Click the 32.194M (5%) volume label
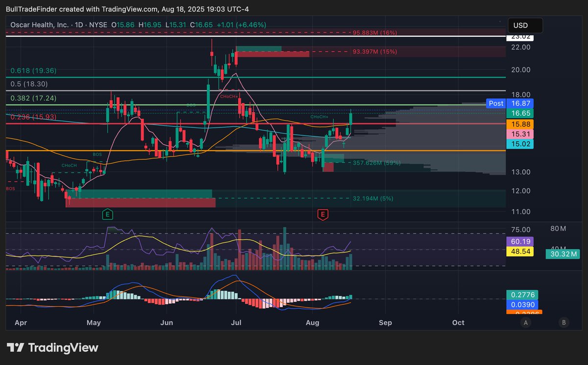This screenshot has width=588, height=365. (373, 199)
